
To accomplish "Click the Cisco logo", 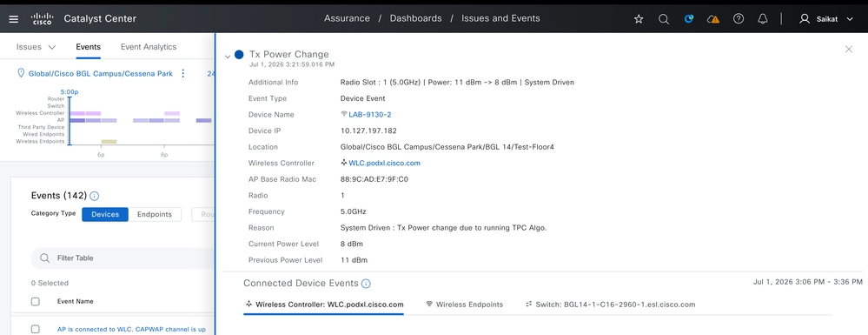I will tap(42, 19).
